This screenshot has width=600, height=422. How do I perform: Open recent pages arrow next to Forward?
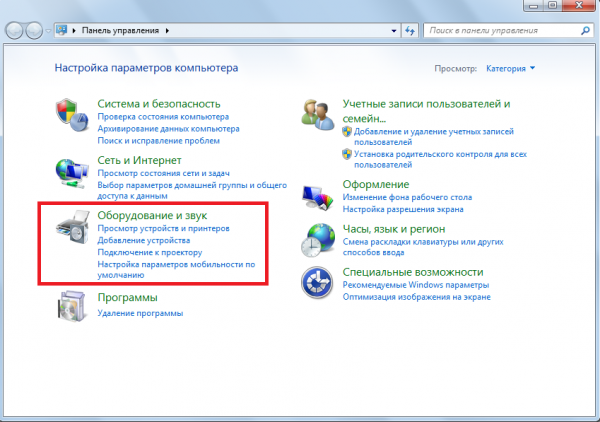pyautogui.click(x=48, y=31)
